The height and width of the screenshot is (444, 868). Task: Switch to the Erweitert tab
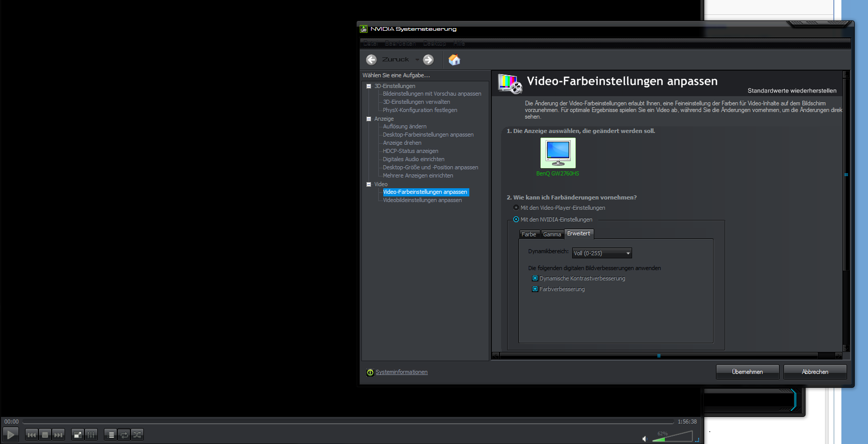[x=578, y=233]
